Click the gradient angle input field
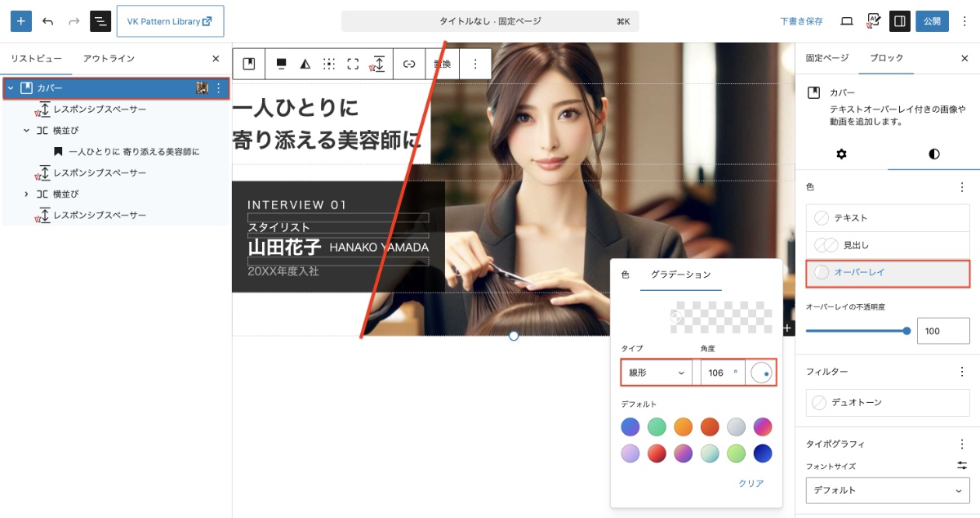Image resolution: width=980 pixels, height=518 pixels. click(716, 373)
